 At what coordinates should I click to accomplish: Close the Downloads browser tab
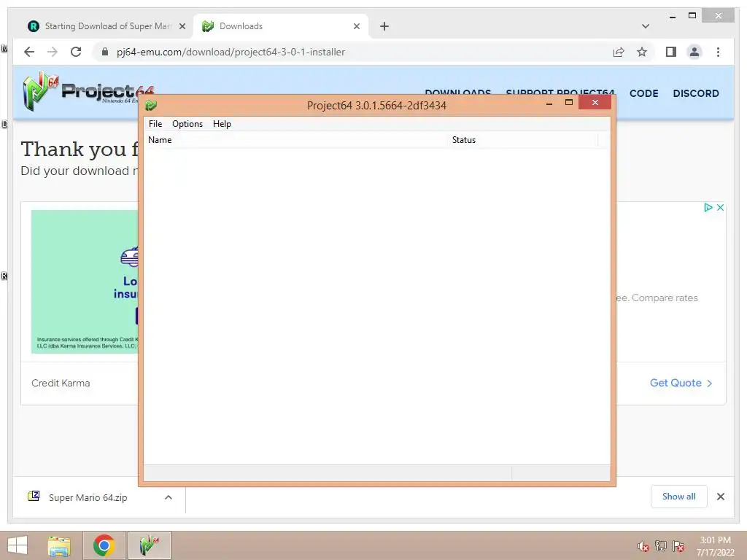click(x=356, y=26)
